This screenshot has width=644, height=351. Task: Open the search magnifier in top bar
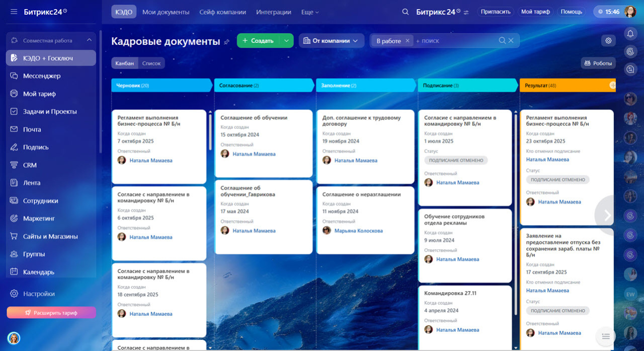point(406,12)
